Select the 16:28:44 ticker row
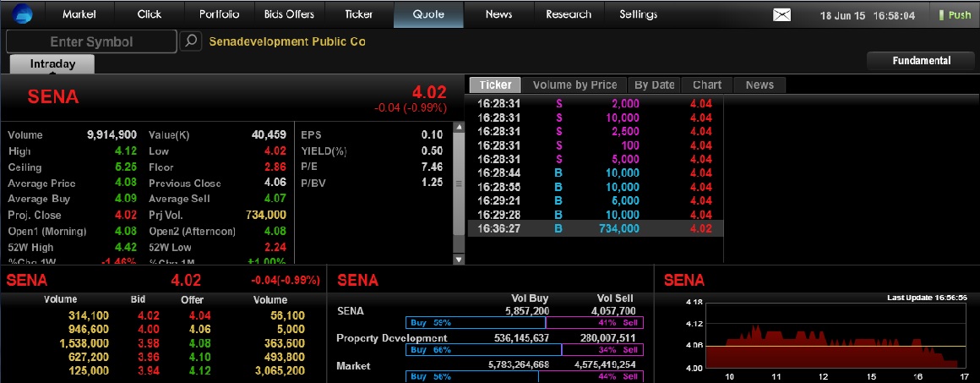Viewport: 980px width, 383px height. point(595,172)
